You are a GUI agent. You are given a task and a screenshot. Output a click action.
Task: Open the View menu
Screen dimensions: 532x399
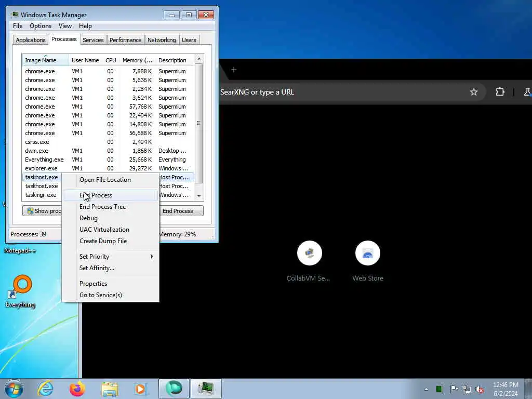click(x=65, y=26)
